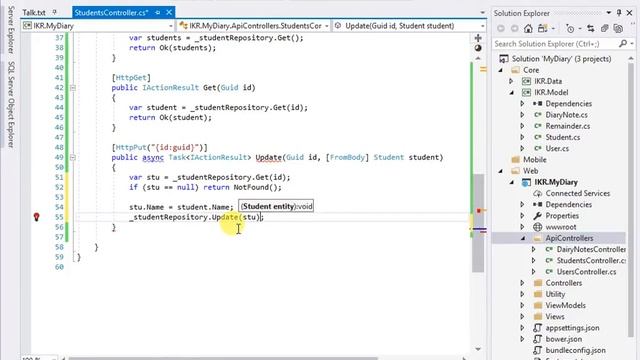The height and width of the screenshot is (360, 640).
Task: Open DiaryNote.cs in Solution Explorer
Action: click(566, 115)
